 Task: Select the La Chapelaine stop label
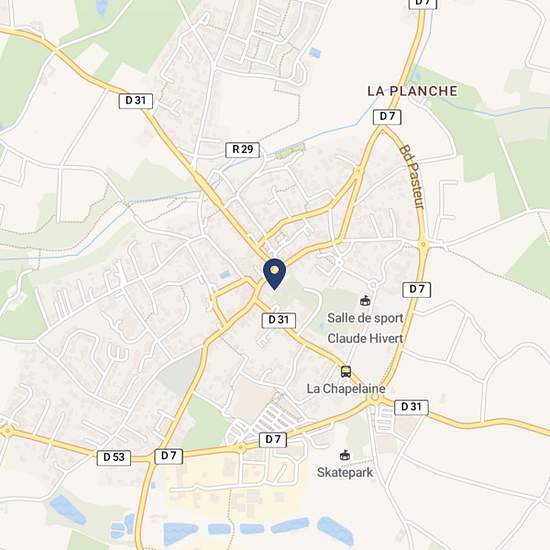(x=346, y=389)
